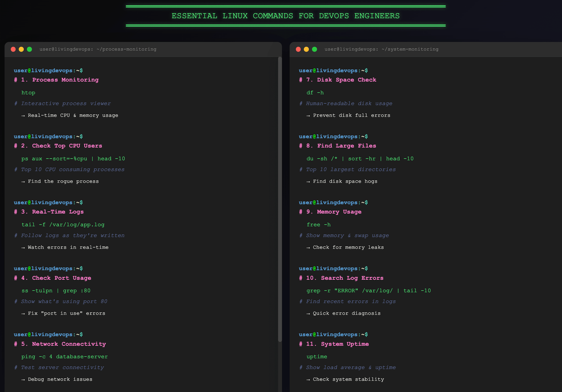Click the 'du -sh /* | sort -hr' command
The height and width of the screenshot is (392, 562).
point(360,159)
